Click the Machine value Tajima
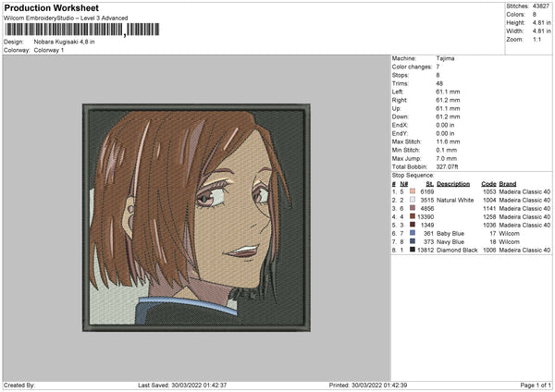Viewport: 555px width, 392px height. tap(445, 58)
